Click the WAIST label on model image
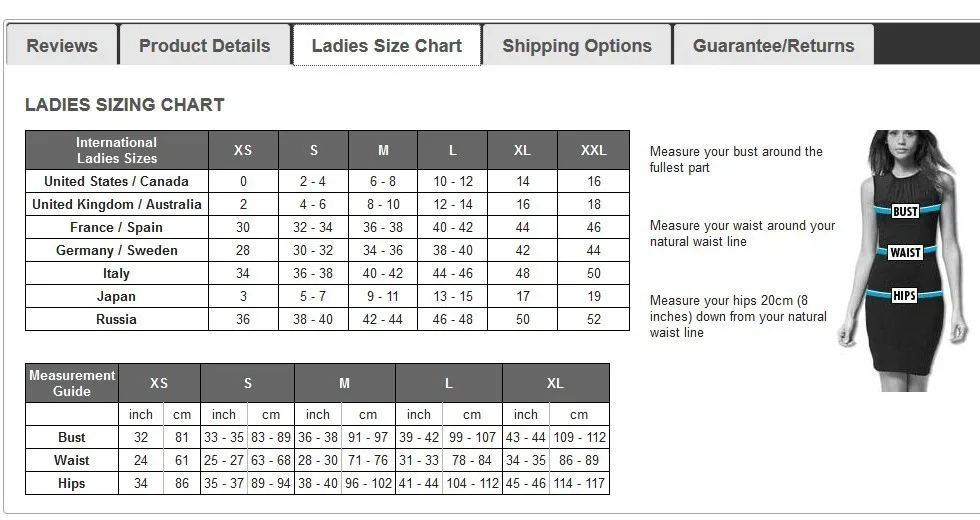Image resolution: width=980 pixels, height=520 pixels. 905,252
